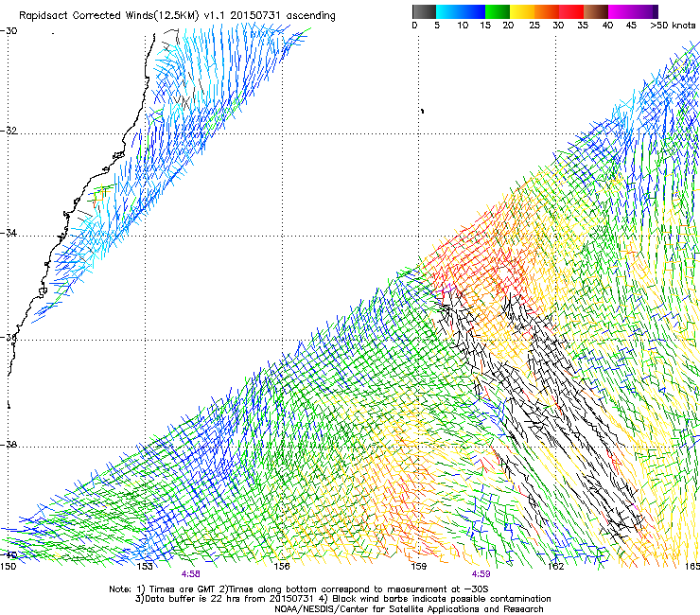Click the purple '4:58' swath time
The width and height of the screenshot is (700, 615).
(x=191, y=574)
